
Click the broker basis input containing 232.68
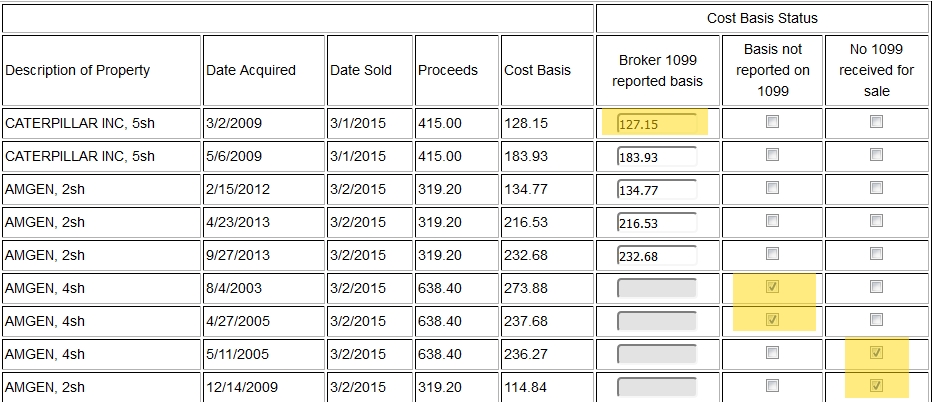click(x=657, y=256)
